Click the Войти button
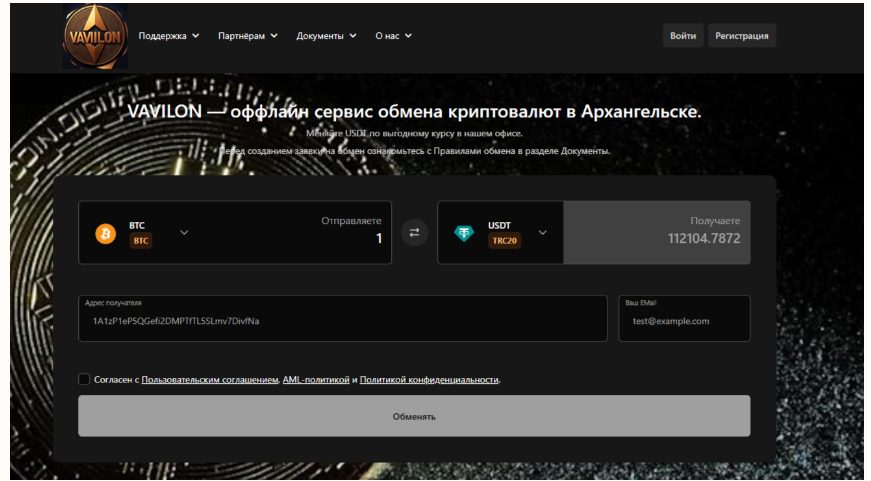 683,36
